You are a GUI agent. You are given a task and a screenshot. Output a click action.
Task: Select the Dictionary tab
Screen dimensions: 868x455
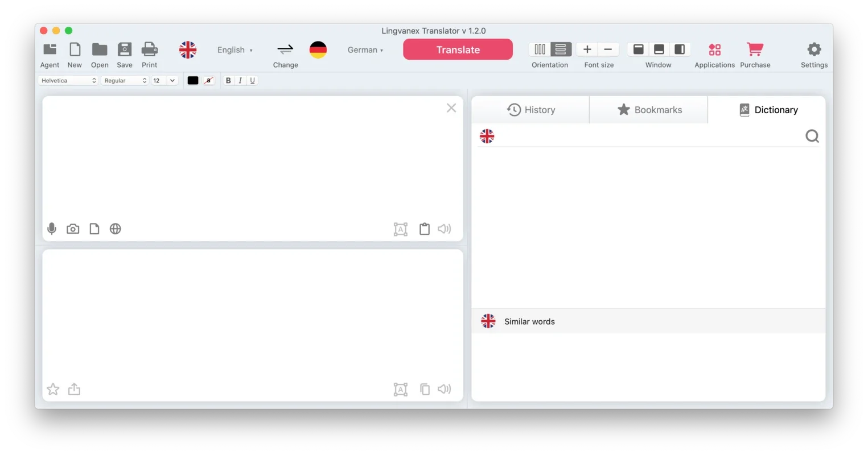767,110
